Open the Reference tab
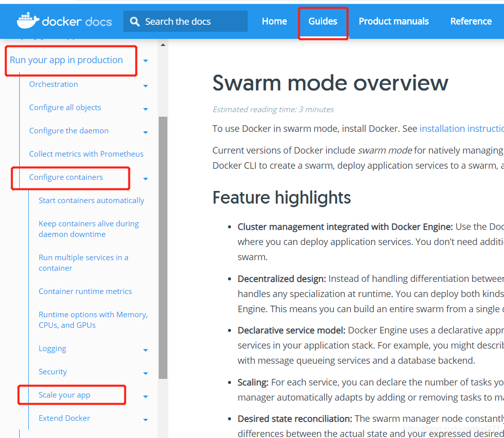 471,21
